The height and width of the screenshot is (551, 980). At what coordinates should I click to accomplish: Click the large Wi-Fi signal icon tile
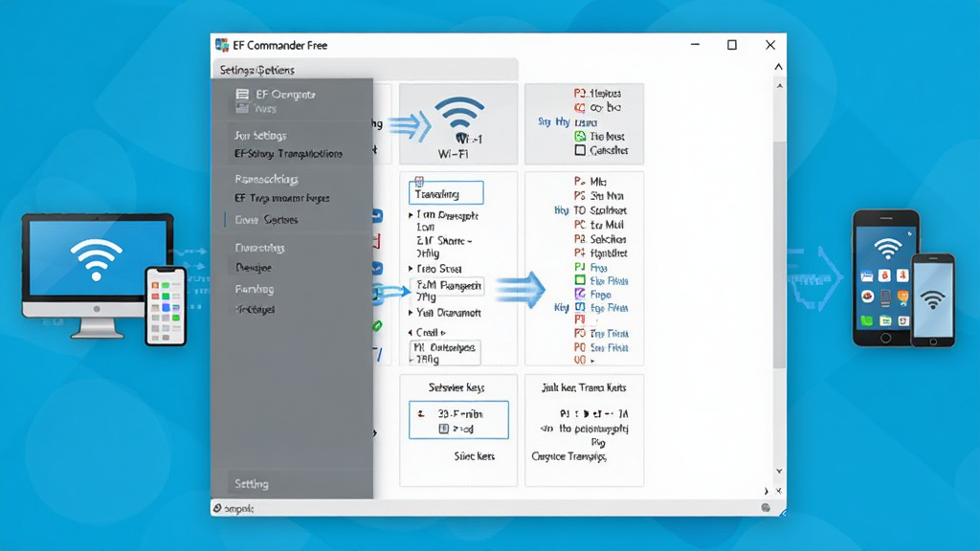click(x=458, y=123)
